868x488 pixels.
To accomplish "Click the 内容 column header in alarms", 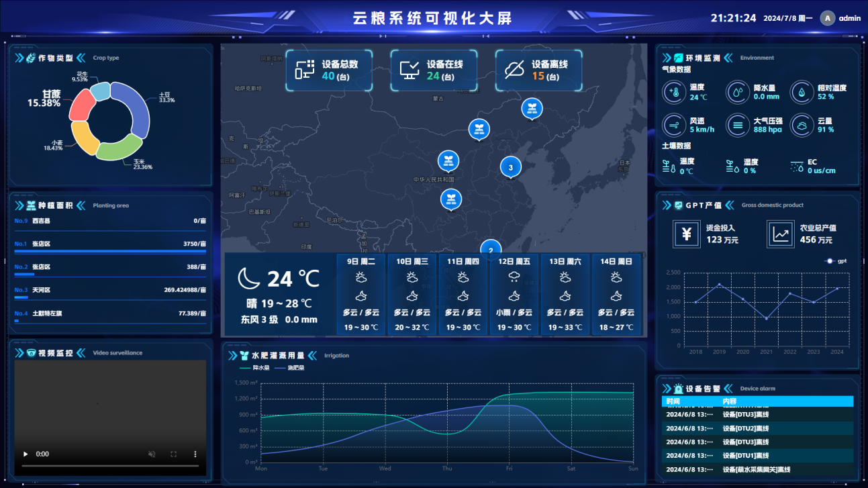I will click(729, 401).
